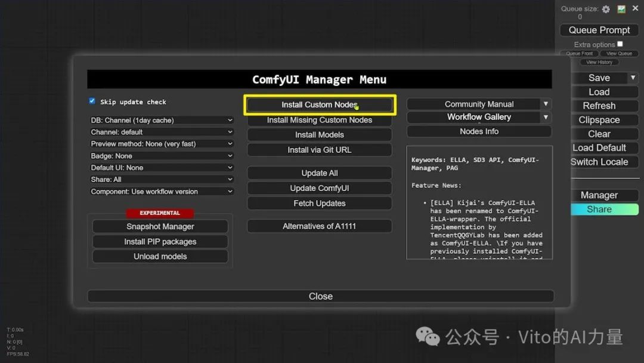Click Install Missing Custom Nodes
This screenshot has height=363, width=644.
click(x=320, y=120)
